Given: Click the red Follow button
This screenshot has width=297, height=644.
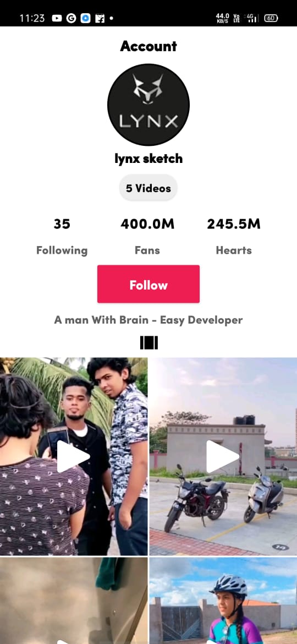Looking at the screenshot, I should point(148,284).
